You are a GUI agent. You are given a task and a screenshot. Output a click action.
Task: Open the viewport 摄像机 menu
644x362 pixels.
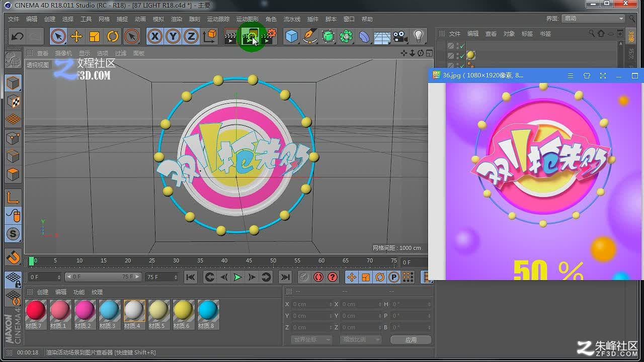pos(63,53)
